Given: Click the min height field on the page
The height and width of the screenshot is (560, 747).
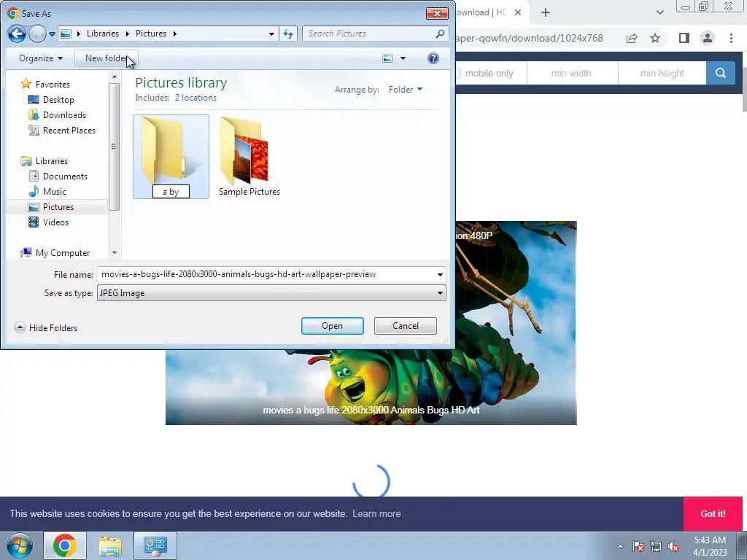Looking at the screenshot, I should click(662, 74).
